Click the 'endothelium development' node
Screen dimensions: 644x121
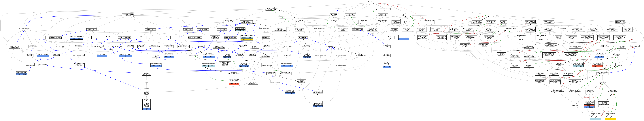(x=130, y=46)
